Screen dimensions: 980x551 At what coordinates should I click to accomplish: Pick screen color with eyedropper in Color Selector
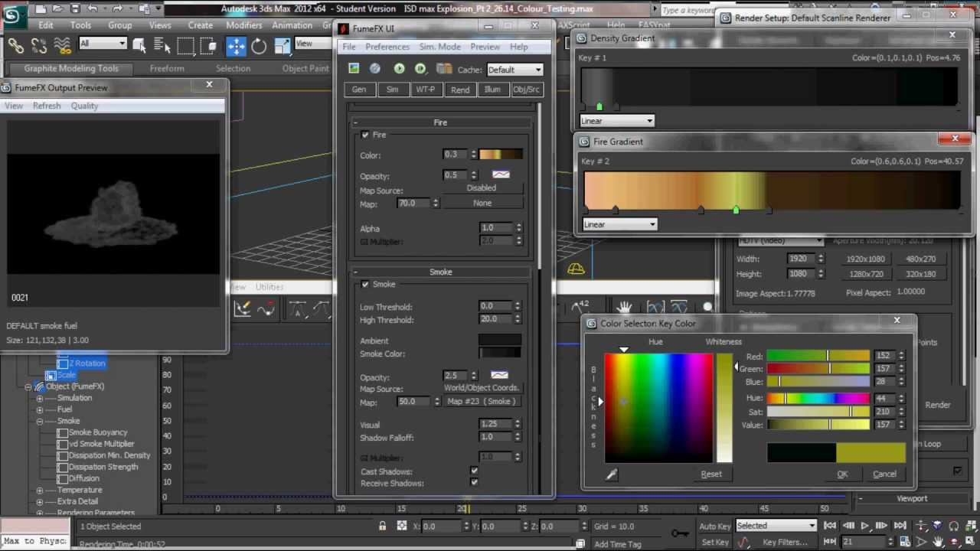click(611, 475)
